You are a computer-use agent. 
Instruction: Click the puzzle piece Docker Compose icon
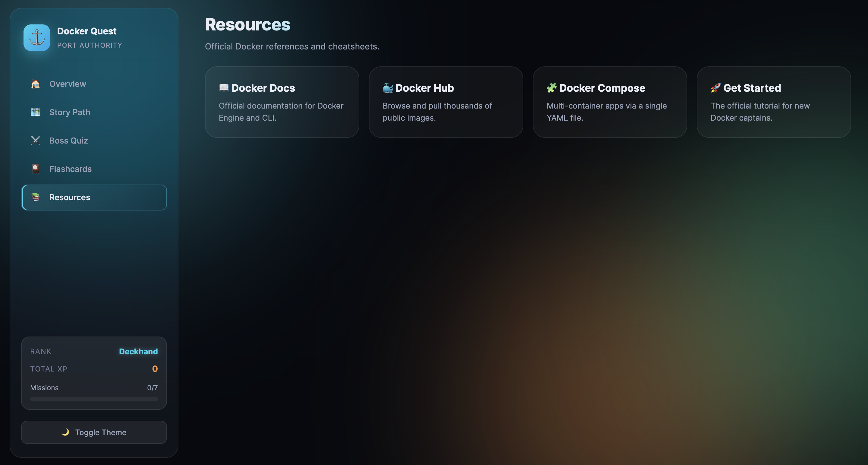[x=552, y=88]
